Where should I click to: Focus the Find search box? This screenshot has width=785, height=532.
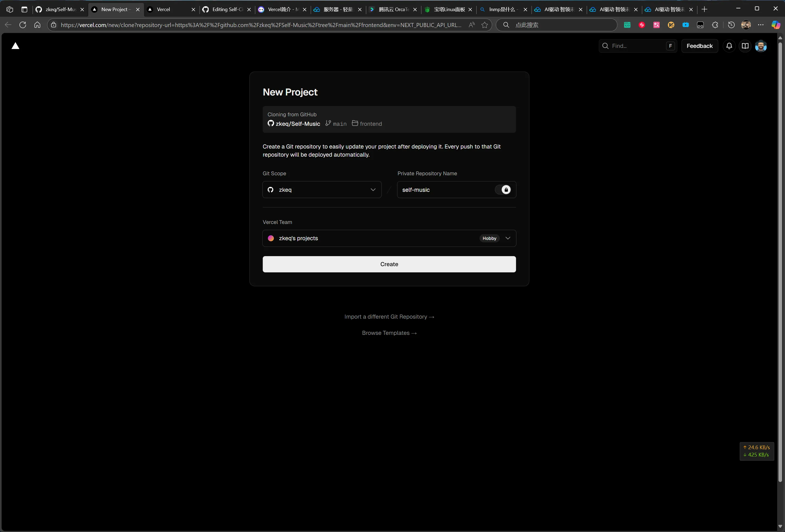(638, 46)
